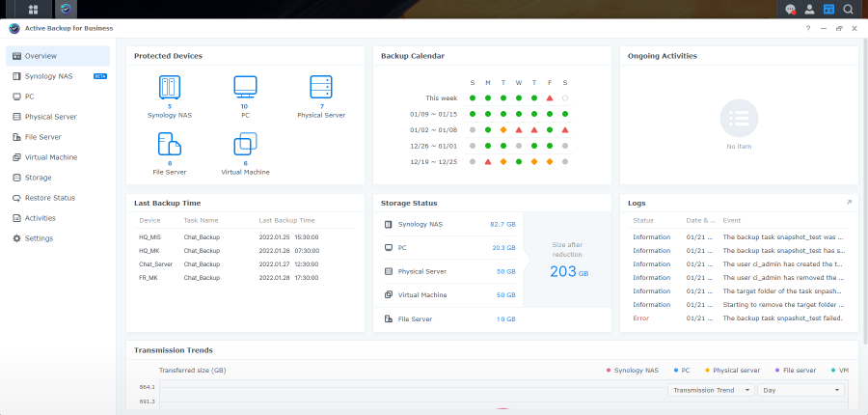This screenshot has width=868, height=415.
Task: Expand the Logs panel arrow icon
Action: (849, 203)
